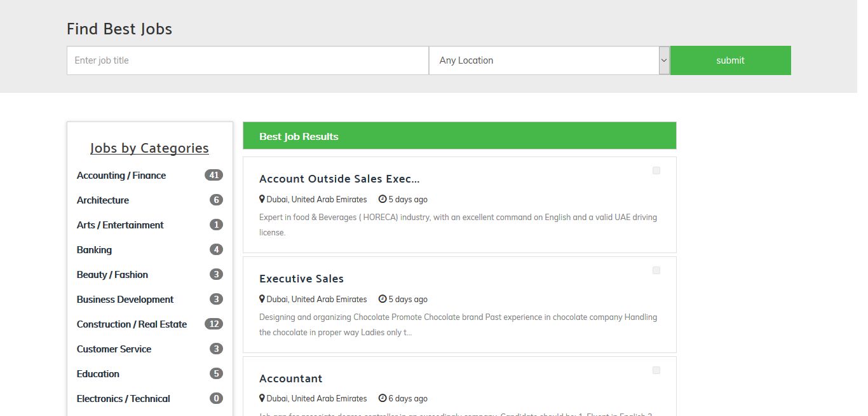Tick the Executive Sales job checkbox

pyautogui.click(x=656, y=270)
